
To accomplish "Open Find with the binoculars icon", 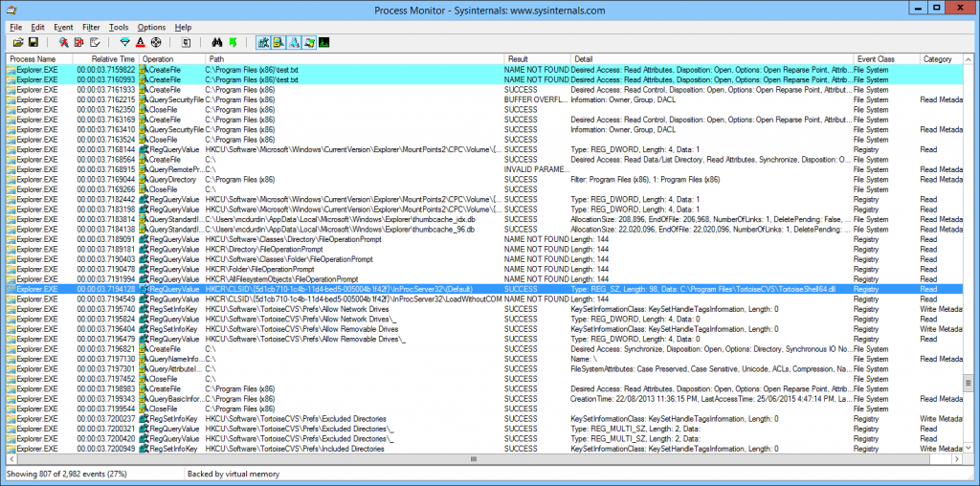I will coord(217,42).
